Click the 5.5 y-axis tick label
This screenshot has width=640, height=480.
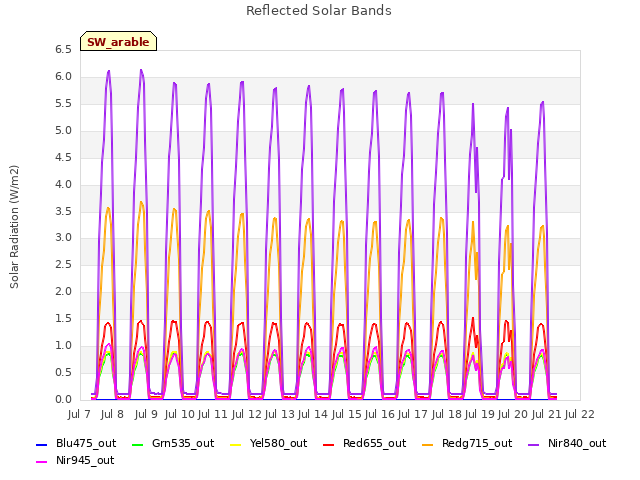(x=64, y=104)
